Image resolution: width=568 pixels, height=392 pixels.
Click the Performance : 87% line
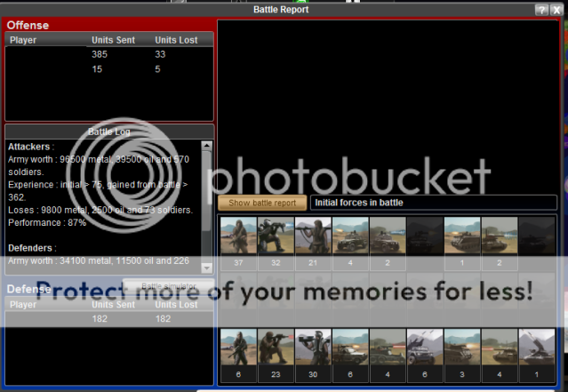tap(47, 223)
